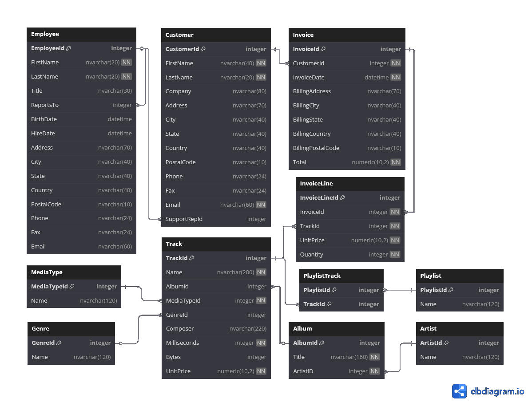The image size is (532, 410).
Task: Click the nvarchar(220) type of Composer
Action: [x=248, y=329]
